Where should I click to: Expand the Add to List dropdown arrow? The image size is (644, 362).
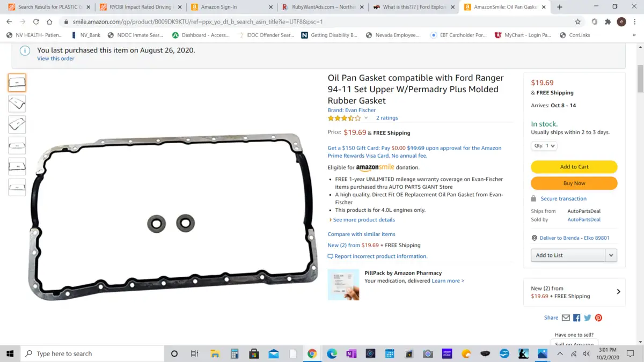(611, 255)
